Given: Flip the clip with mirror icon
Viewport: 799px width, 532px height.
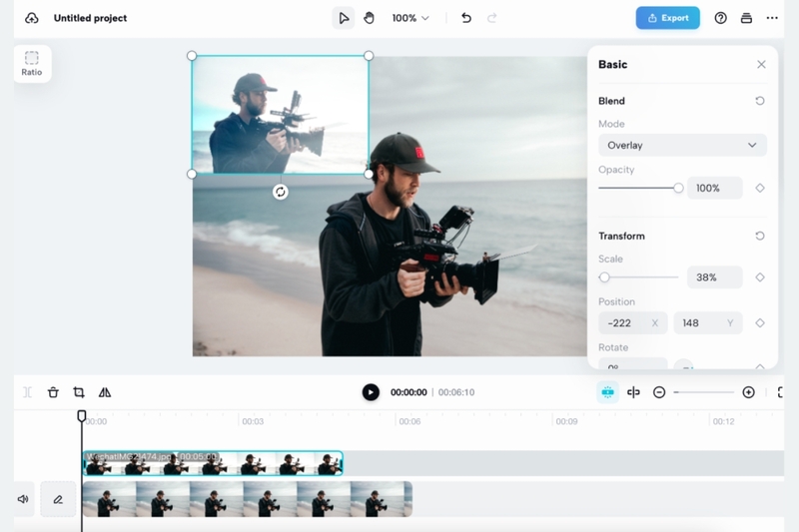Looking at the screenshot, I should 105,392.
